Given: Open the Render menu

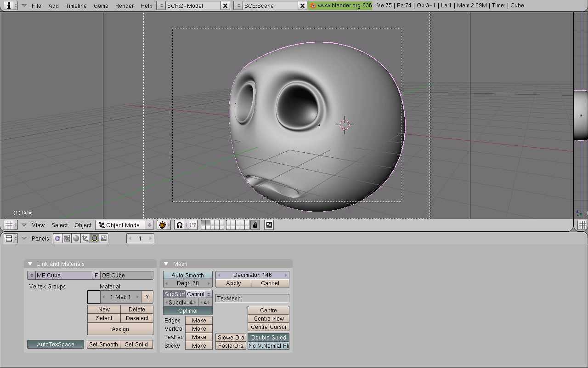Looking at the screenshot, I should coord(124,6).
